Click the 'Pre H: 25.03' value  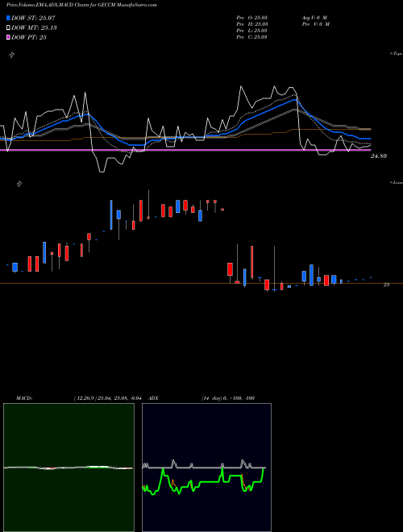pos(252,24)
